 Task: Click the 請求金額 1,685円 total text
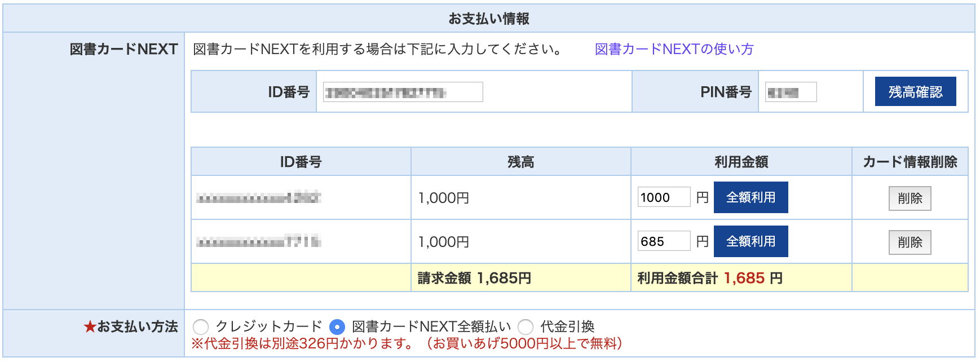474,278
